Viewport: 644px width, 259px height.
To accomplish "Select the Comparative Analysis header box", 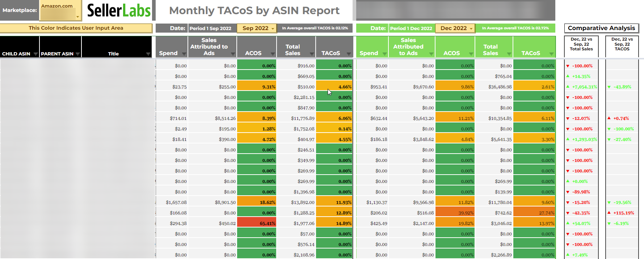I will coord(601,28).
